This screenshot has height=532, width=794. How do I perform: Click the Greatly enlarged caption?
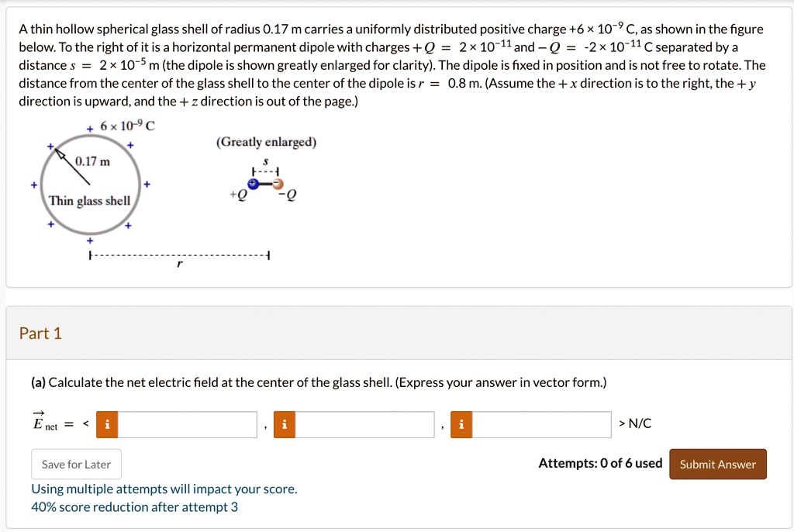click(x=267, y=142)
